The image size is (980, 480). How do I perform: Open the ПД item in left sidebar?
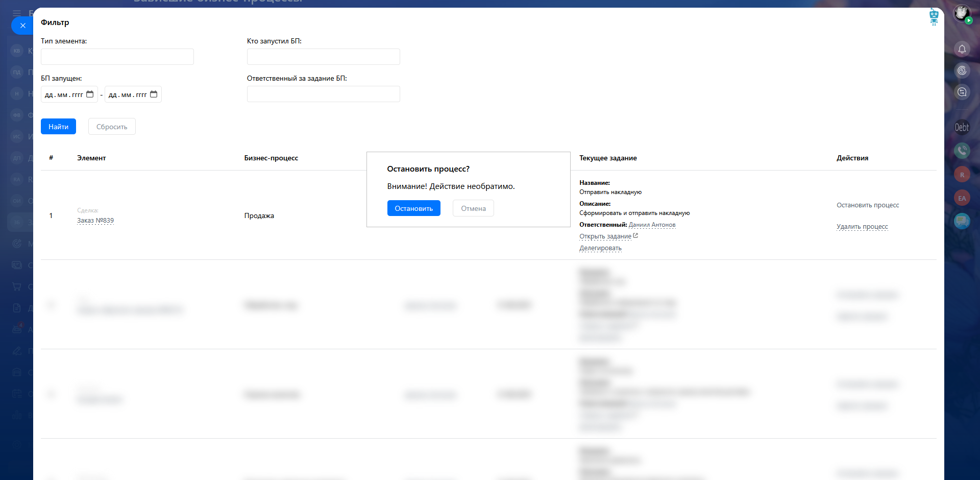17,72
